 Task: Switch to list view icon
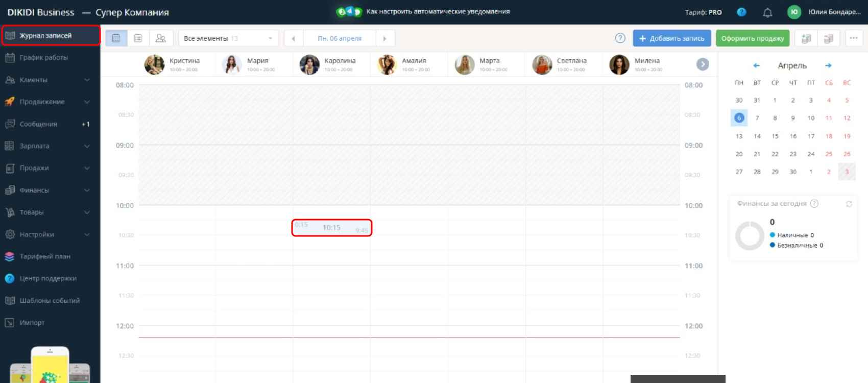point(138,38)
